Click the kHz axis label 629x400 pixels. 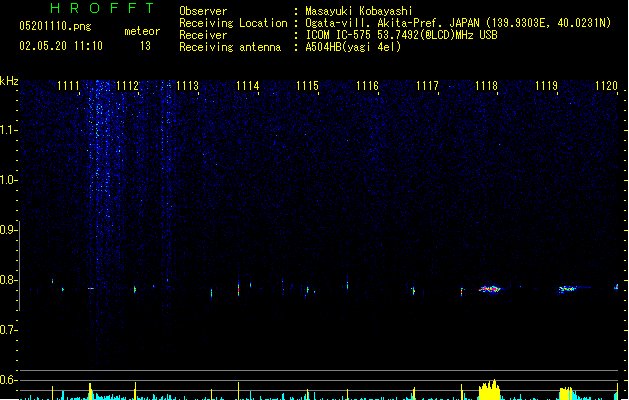pos(9,81)
